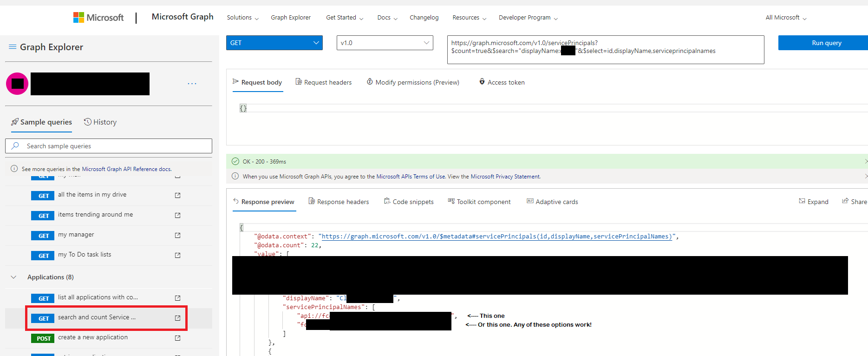
Task: Switch to the Request body tab
Action: tap(258, 82)
